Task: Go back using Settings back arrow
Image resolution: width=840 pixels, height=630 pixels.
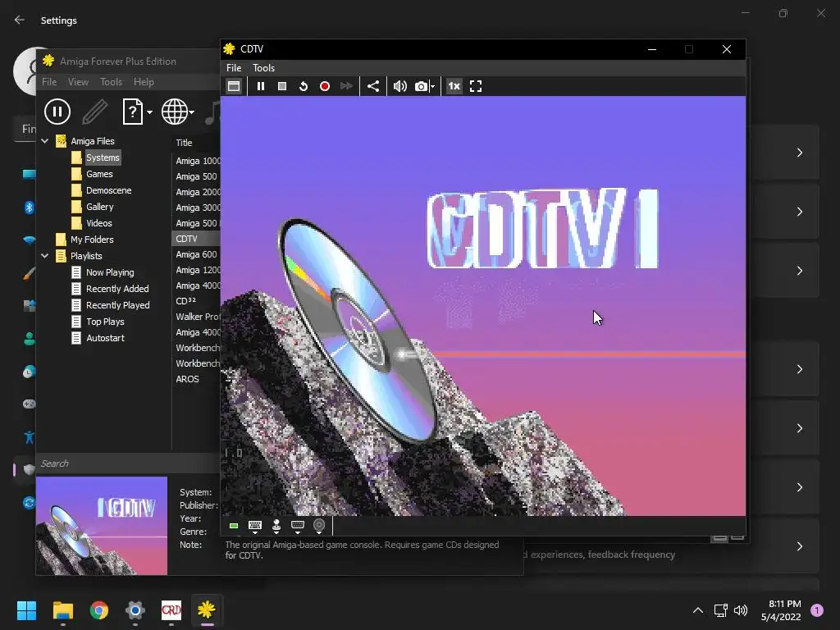Action: pos(20,21)
